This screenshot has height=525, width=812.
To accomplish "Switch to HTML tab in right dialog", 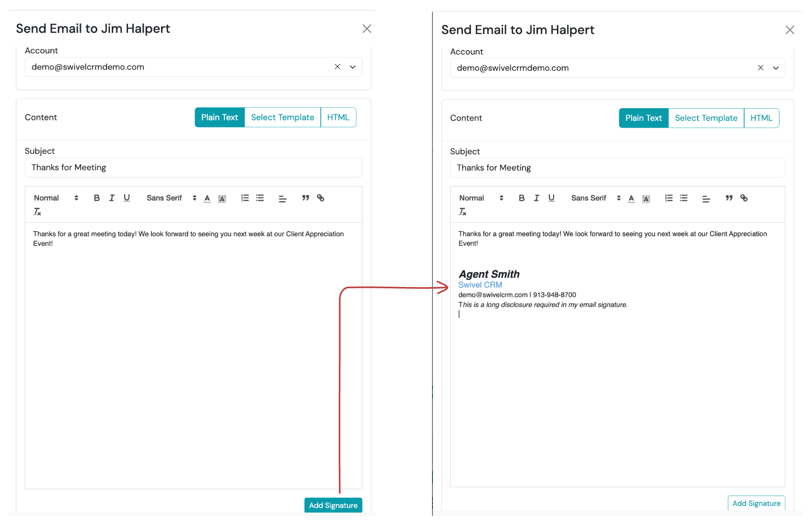I will [761, 118].
